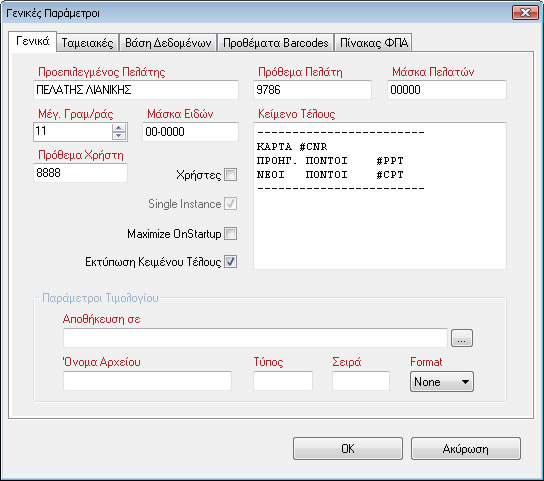This screenshot has width=544, height=481.
Task: Click the Ακύρωση button
Action: (466, 449)
